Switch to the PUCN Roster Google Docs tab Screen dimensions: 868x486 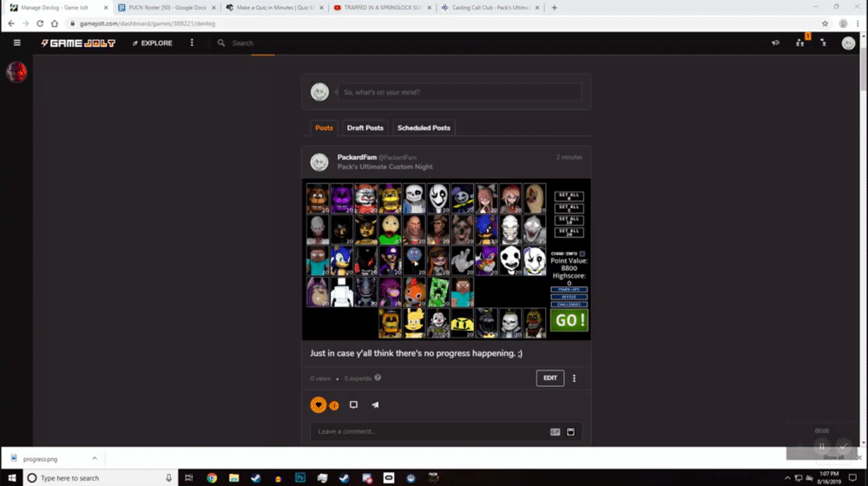167,8
